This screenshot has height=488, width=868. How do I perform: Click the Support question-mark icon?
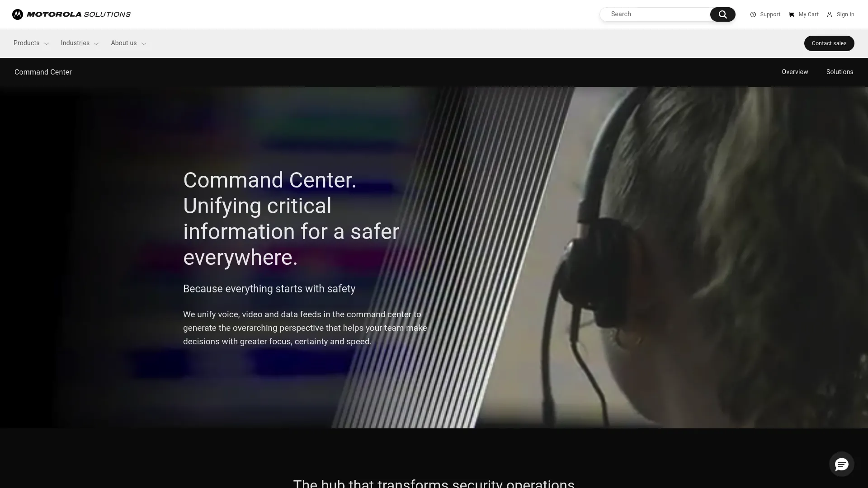pyautogui.click(x=753, y=14)
